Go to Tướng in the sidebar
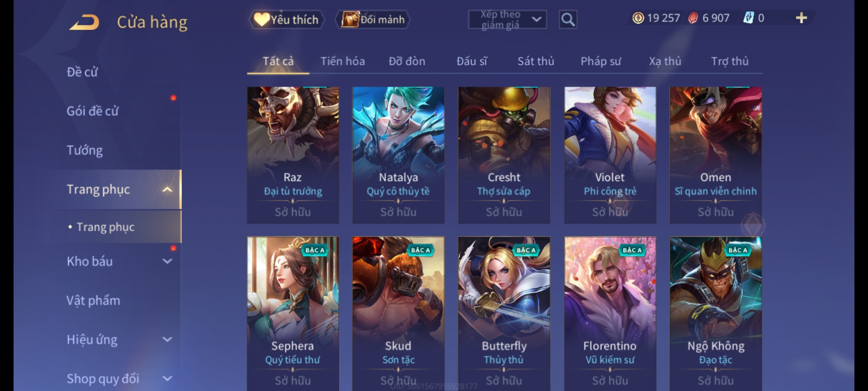Screen dimensions: 868x391 (x=85, y=150)
